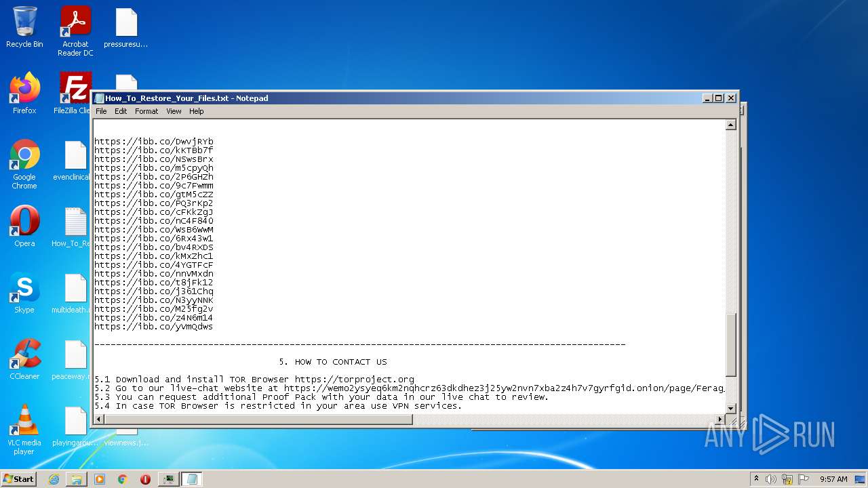Image resolution: width=868 pixels, height=488 pixels.
Task: Open the Action Center flag tray icon
Action: [x=804, y=479]
